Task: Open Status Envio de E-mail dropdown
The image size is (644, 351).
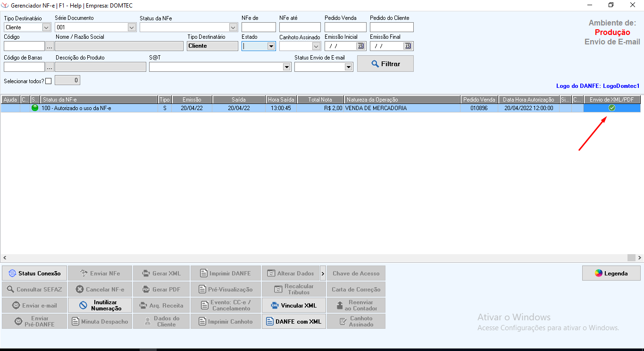Action: click(348, 67)
